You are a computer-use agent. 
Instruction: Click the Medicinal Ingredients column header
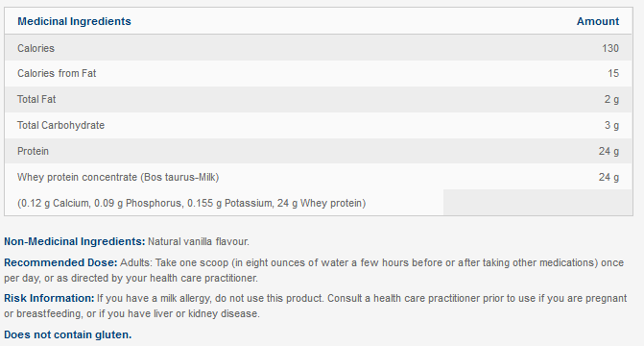pos(74,21)
